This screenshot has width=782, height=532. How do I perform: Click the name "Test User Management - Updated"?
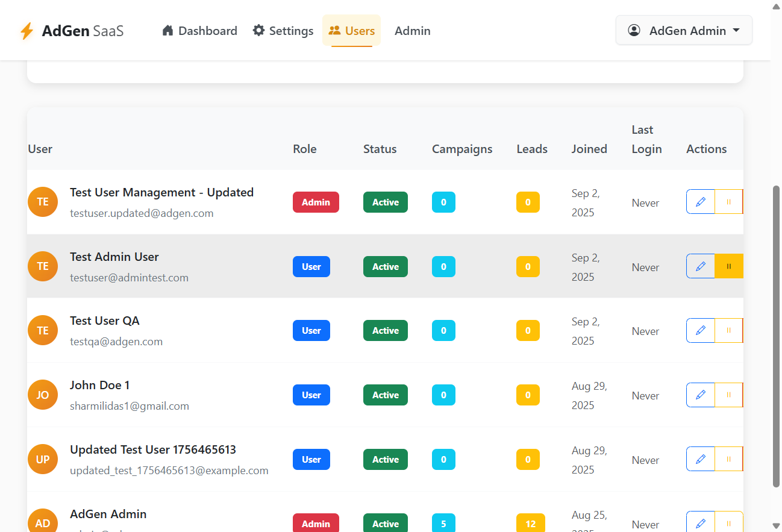161,192
